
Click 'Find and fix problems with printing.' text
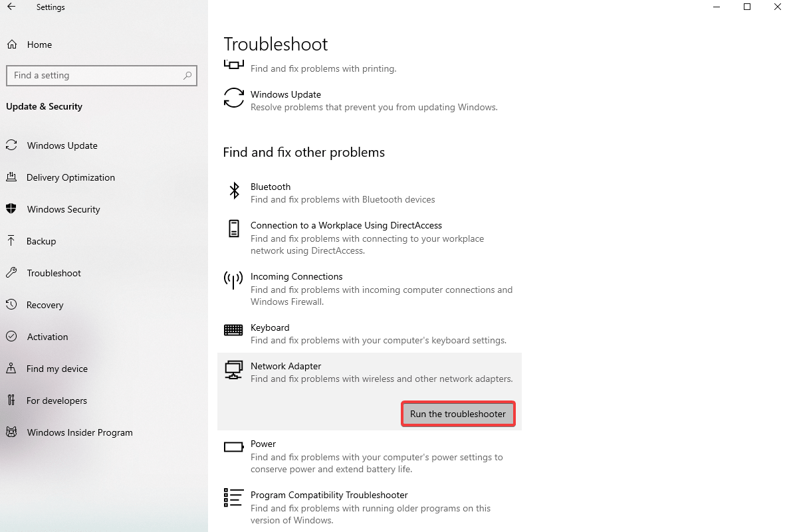pyautogui.click(x=323, y=68)
